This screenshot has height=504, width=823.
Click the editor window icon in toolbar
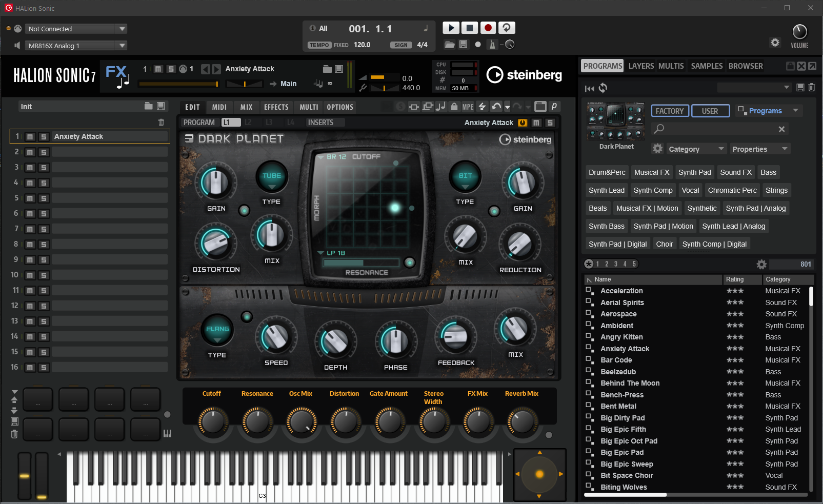point(540,107)
